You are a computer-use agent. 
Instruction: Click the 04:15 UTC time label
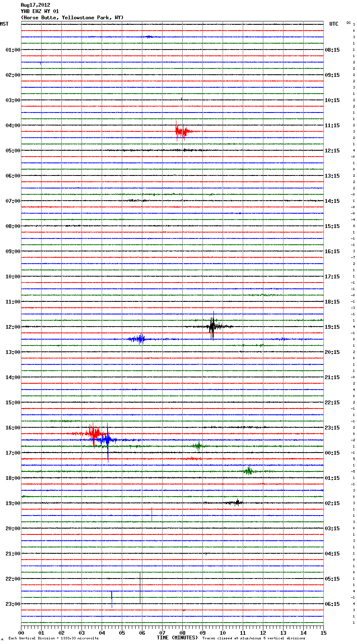(332, 554)
